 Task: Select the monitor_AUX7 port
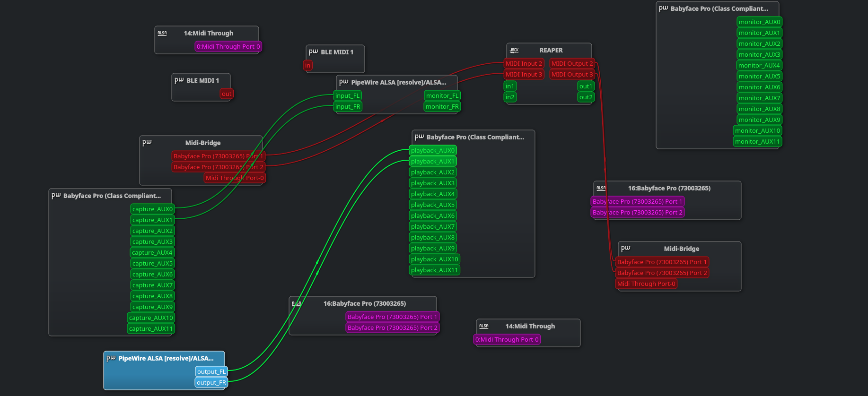coord(759,98)
